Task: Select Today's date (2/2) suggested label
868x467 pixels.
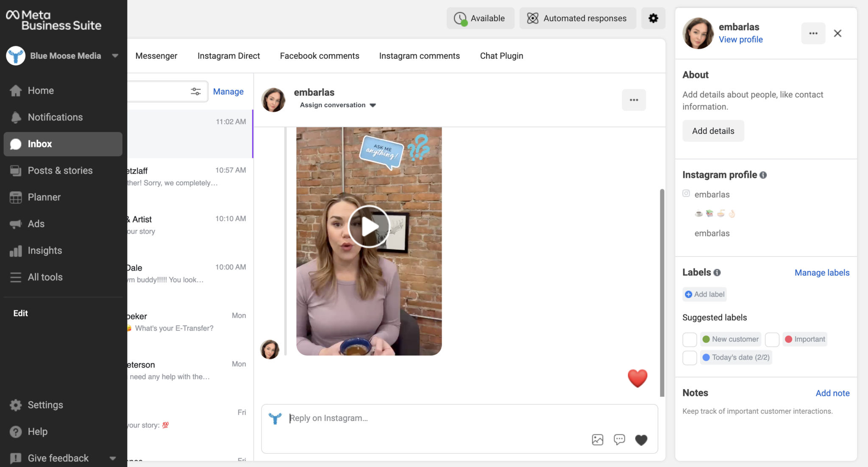Action: (736, 357)
